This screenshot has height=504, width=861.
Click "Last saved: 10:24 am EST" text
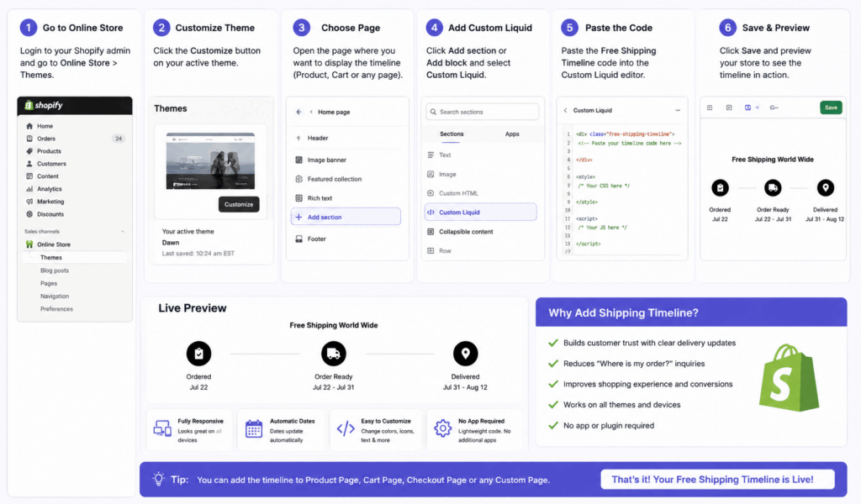(198, 254)
